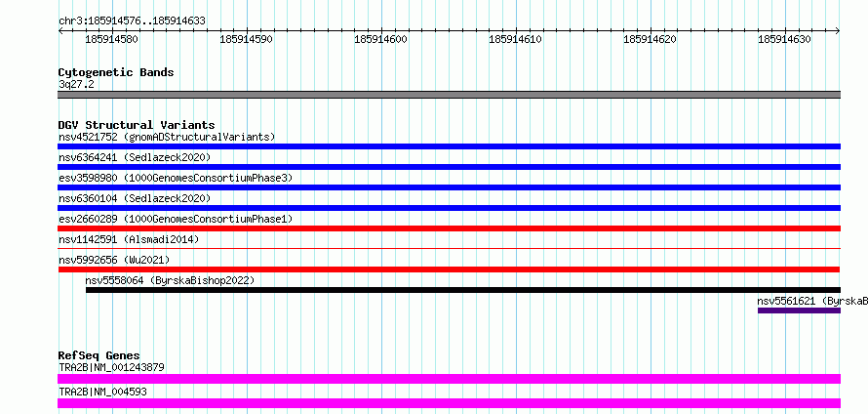Open variant nsv5558064 ByrskaBishop2022 label
868x414 pixels.
(x=170, y=280)
